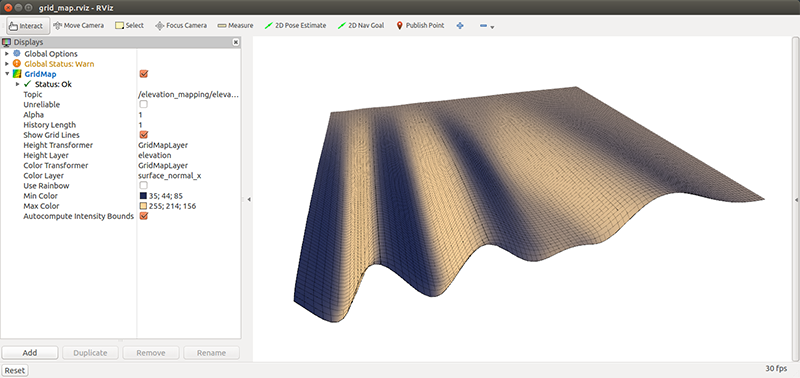Uncheck the GridMap display checkbox
Image resolution: width=800 pixels, height=378 pixels.
click(143, 74)
